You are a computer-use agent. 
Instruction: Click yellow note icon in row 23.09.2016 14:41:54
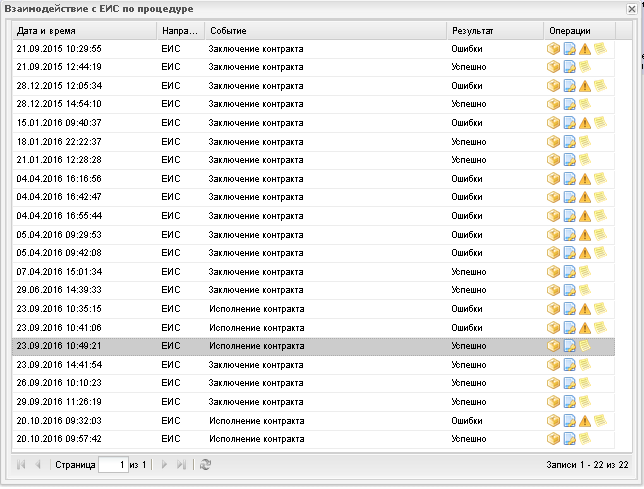[585, 365]
